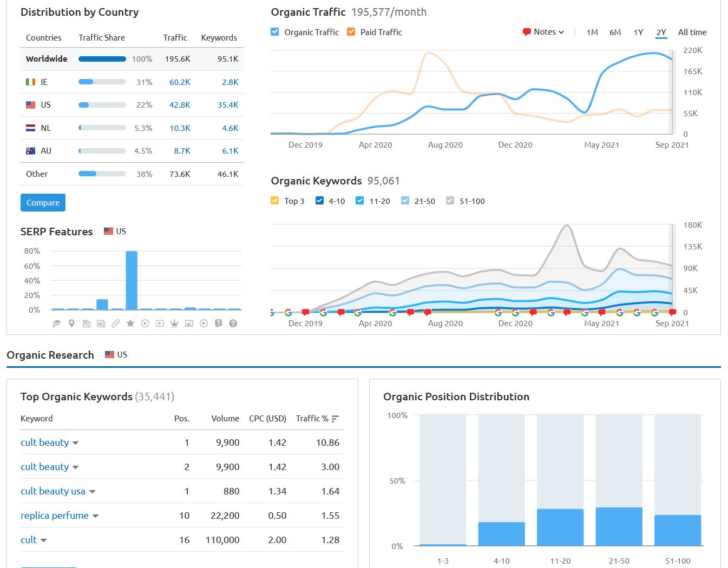Click the Pos. column header
This screenshot has width=728, height=568.
tap(182, 419)
